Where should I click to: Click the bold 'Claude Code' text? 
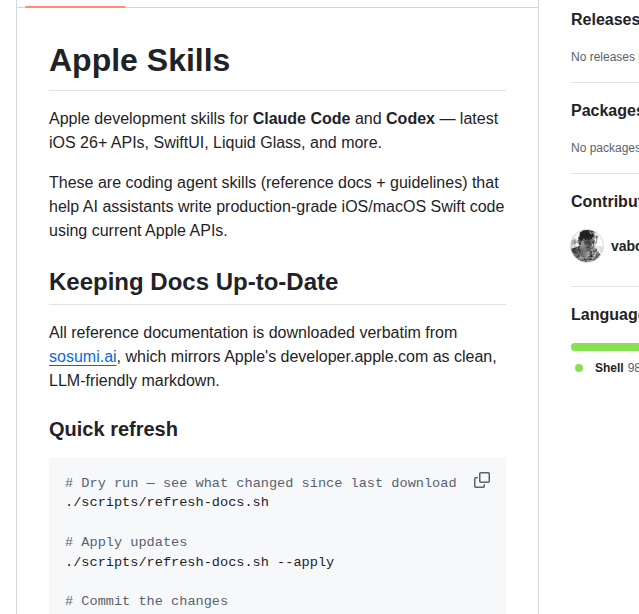click(301, 119)
